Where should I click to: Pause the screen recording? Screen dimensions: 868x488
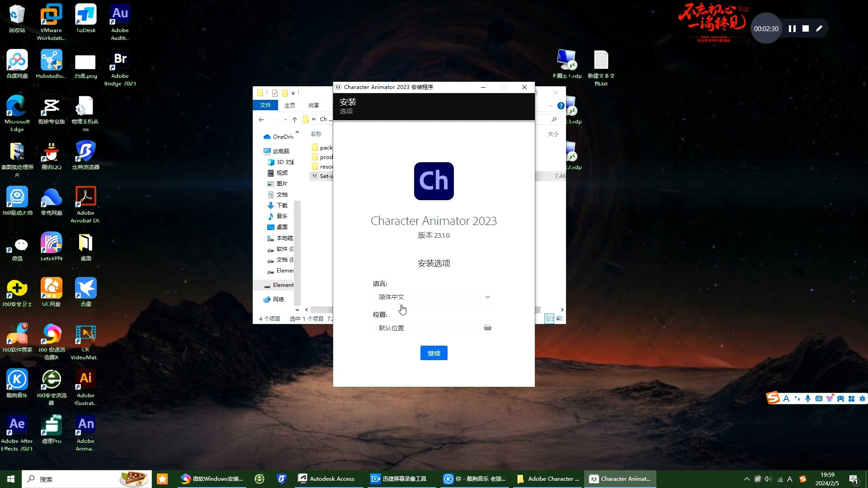point(792,28)
